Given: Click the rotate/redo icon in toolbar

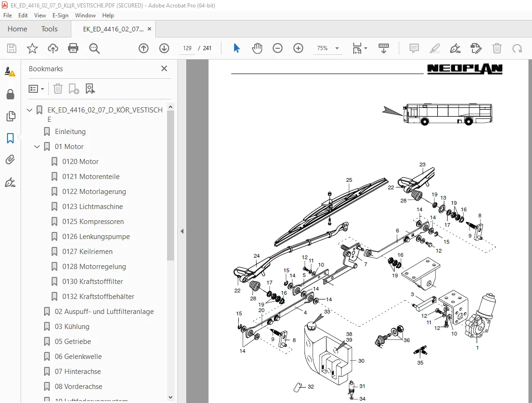Looking at the screenshot, I should point(517,48).
